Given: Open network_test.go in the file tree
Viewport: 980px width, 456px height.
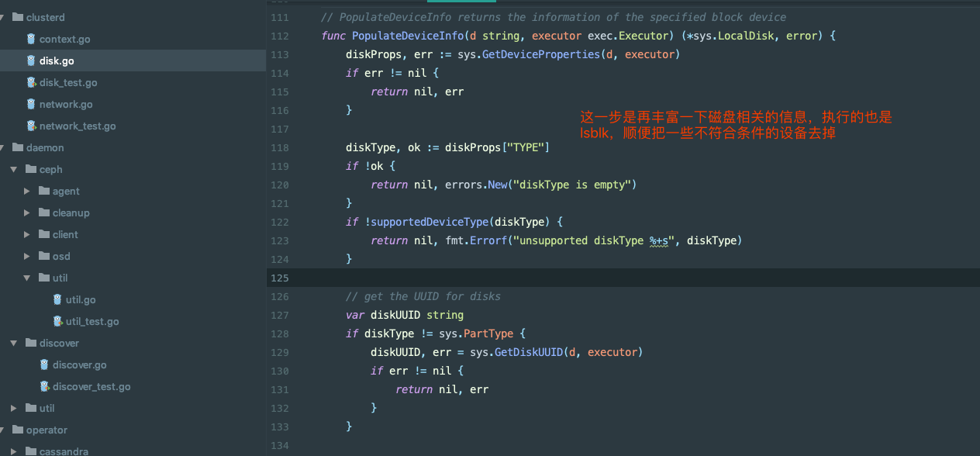Looking at the screenshot, I should tap(78, 126).
